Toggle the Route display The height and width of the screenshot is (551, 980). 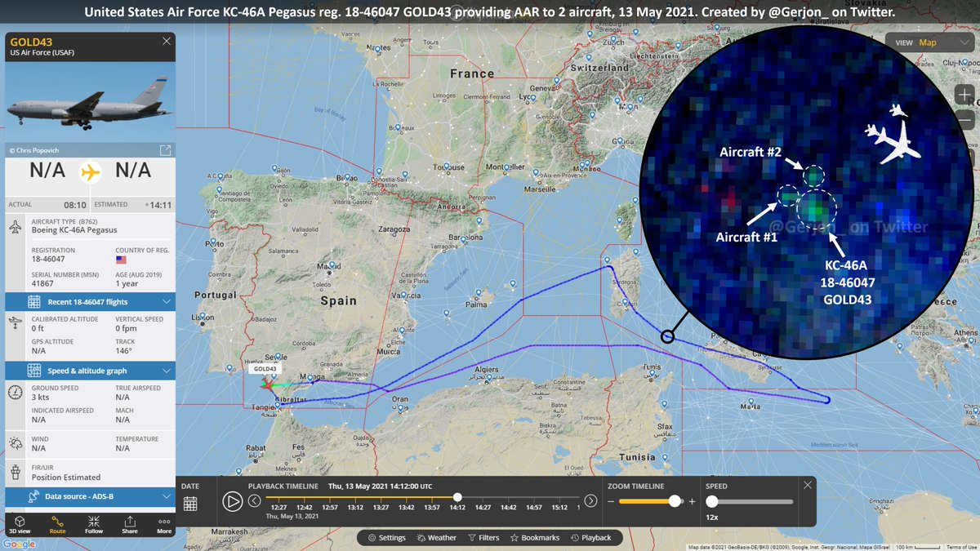point(58,525)
